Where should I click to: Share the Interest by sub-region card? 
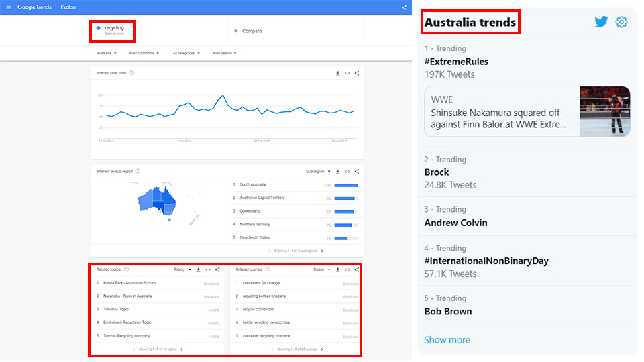tap(356, 171)
